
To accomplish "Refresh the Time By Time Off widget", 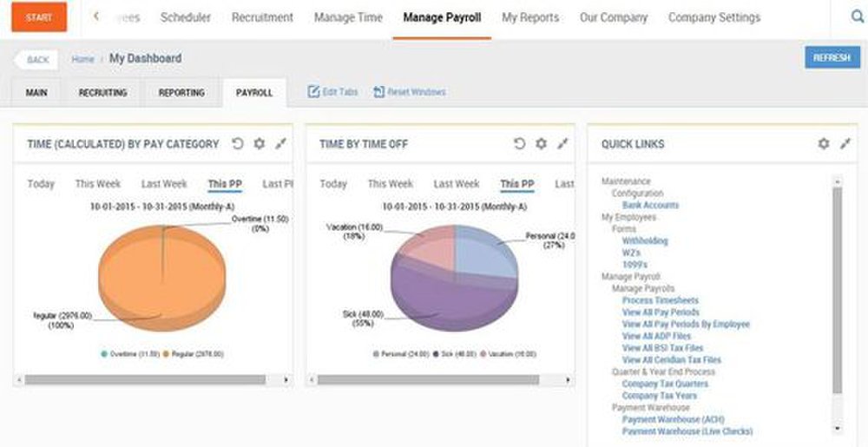I will 519,144.
